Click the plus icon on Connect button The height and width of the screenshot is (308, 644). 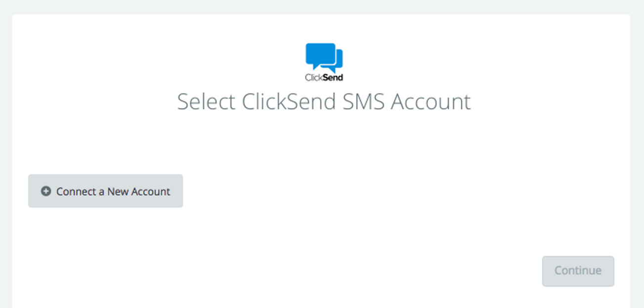pos(46,191)
